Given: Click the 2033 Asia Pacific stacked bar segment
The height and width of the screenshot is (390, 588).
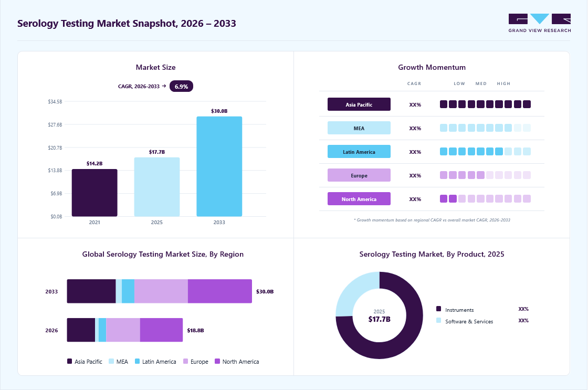Looking at the screenshot, I should click(91, 291).
